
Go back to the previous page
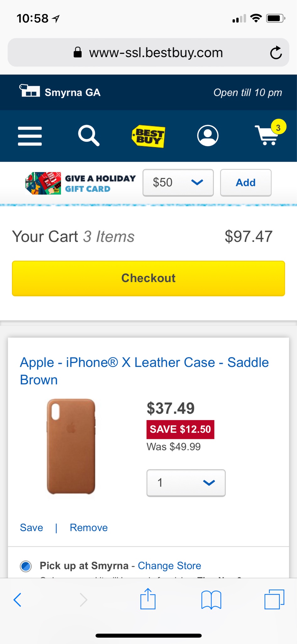[x=18, y=599]
